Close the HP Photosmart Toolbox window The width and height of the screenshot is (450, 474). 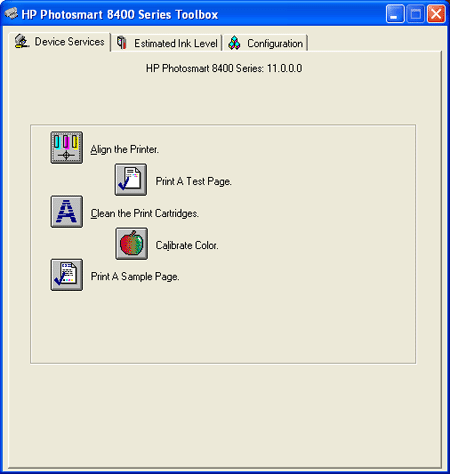(x=436, y=14)
